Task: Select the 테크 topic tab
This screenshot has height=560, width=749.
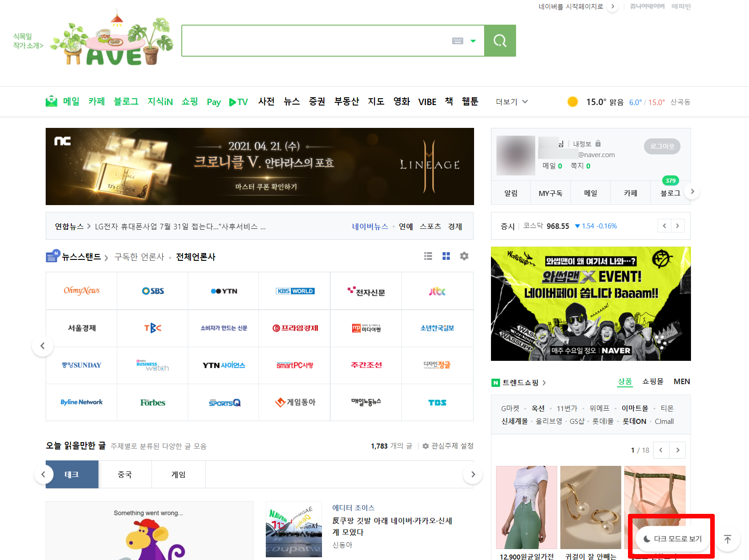Action: click(x=72, y=475)
